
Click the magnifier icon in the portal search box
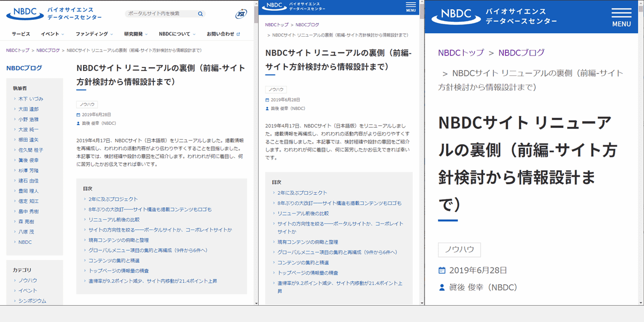tap(200, 14)
